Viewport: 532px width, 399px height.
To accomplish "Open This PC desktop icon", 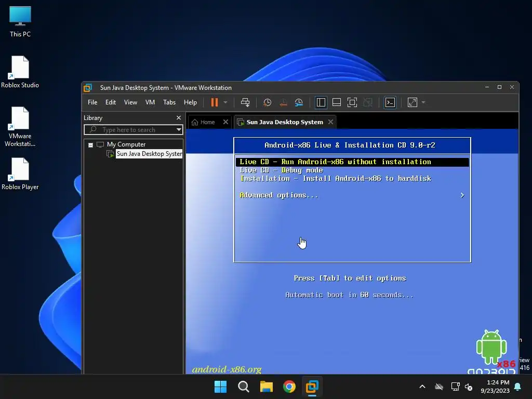I will 20,22.
